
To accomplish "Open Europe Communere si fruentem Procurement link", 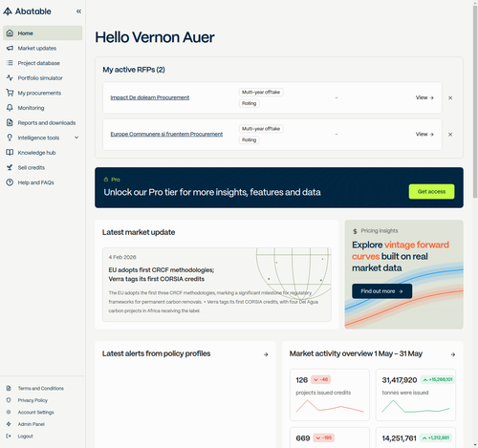I will click(x=166, y=134).
